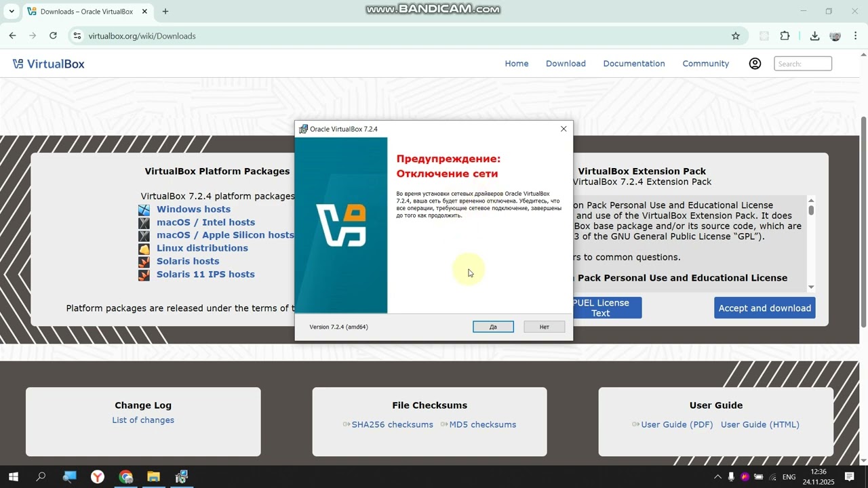Close the Downloads – Oracle VirtualBox tab
This screenshot has height=488, width=868.
pyautogui.click(x=145, y=12)
